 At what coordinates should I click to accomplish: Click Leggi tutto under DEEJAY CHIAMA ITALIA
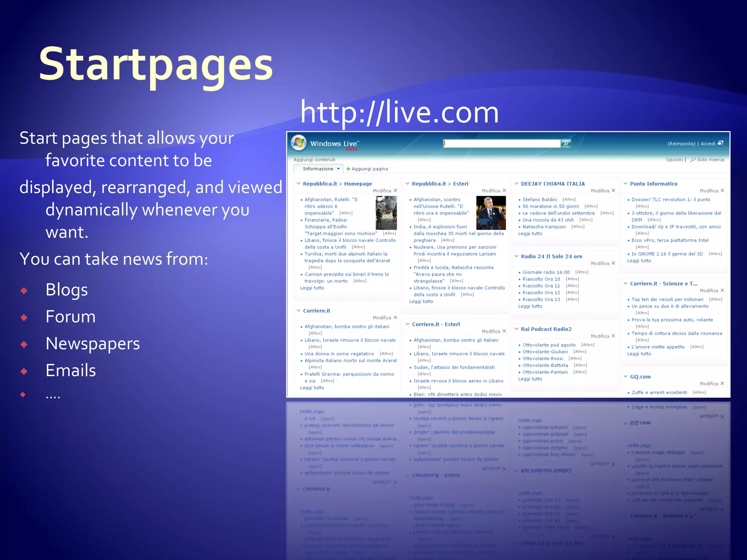[530, 233]
